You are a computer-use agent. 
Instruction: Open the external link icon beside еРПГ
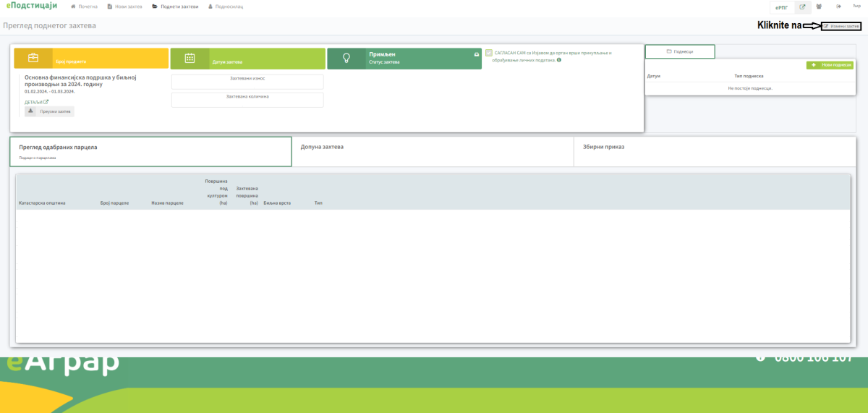click(x=802, y=7)
